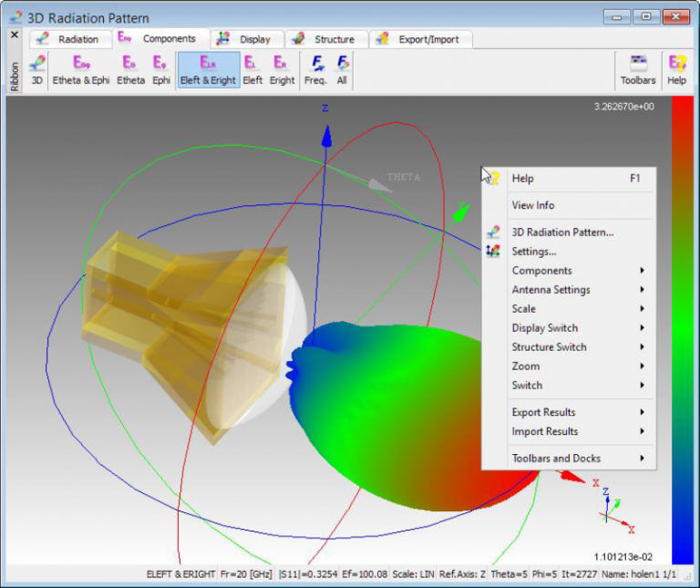
Task: Switch to the Radiation tab
Action: 71,39
